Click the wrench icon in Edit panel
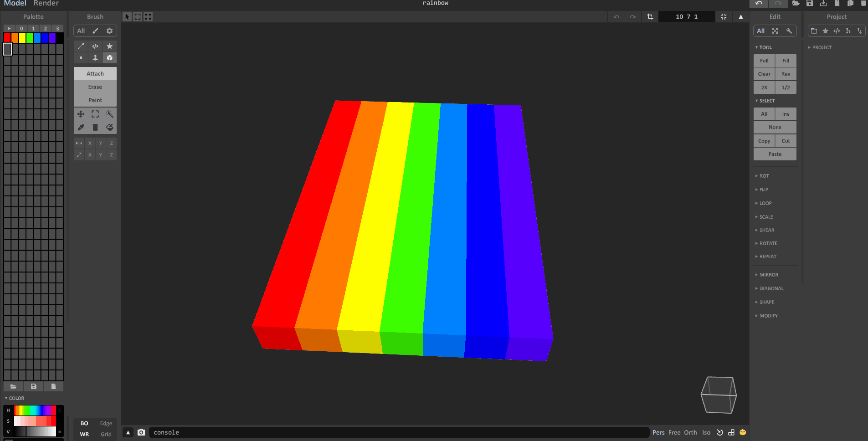Image resolution: width=868 pixels, height=441 pixels. (x=789, y=31)
